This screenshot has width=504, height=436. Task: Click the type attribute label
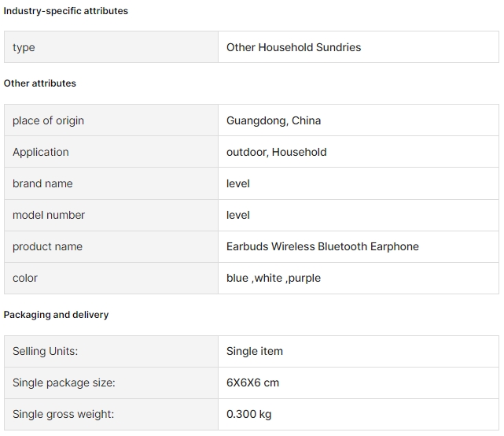[24, 48]
